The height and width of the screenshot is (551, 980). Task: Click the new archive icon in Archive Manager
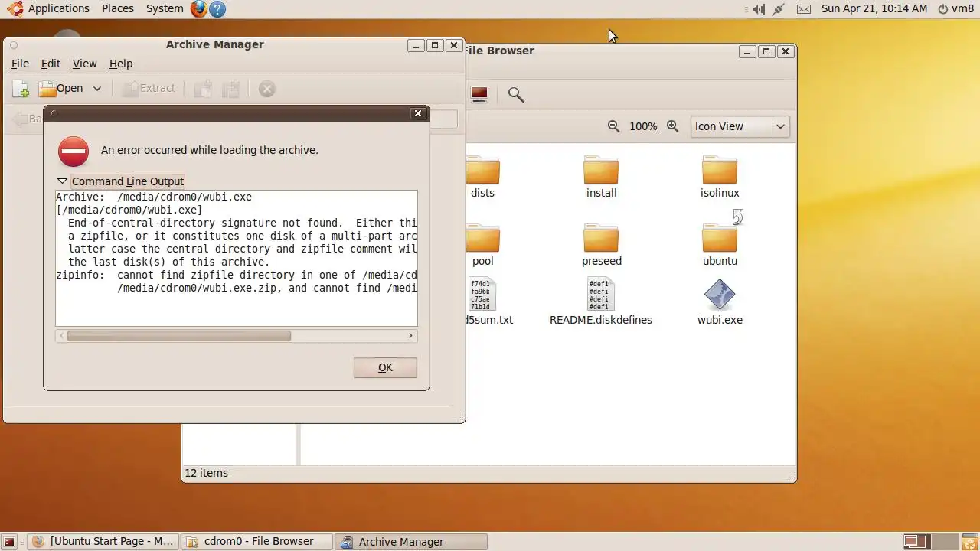tap(21, 89)
